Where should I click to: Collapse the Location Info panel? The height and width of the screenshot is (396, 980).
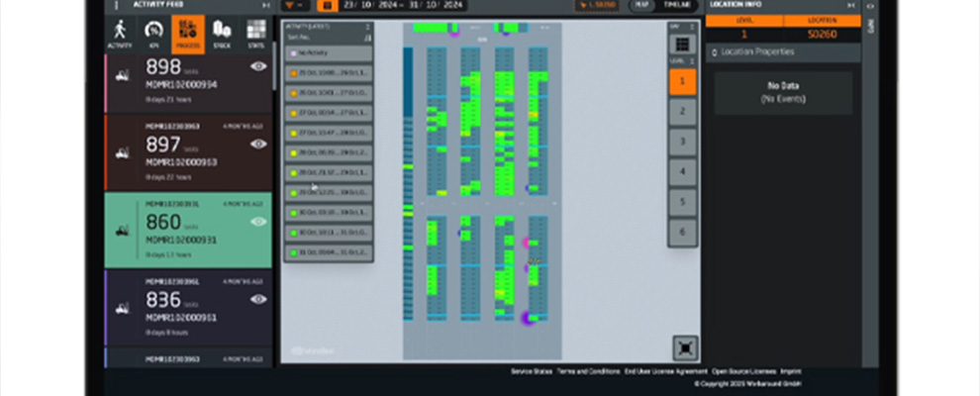pyautogui.click(x=853, y=5)
